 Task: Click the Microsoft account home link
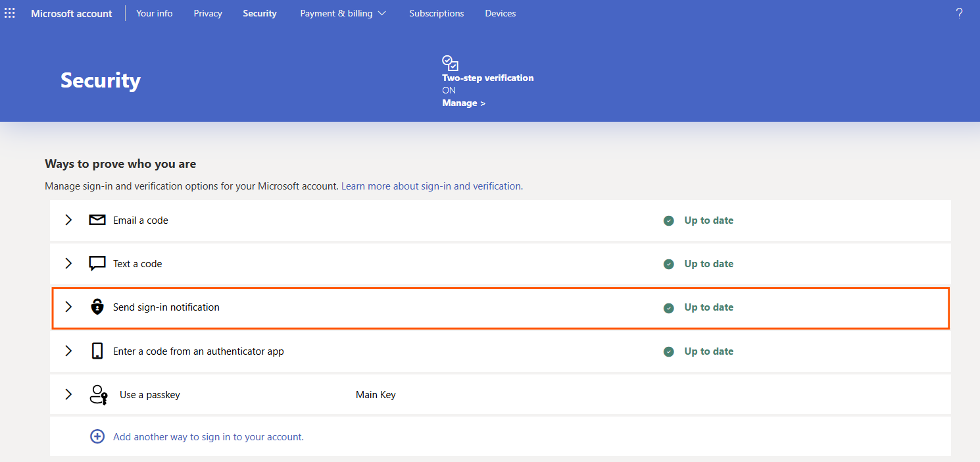click(72, 13)
